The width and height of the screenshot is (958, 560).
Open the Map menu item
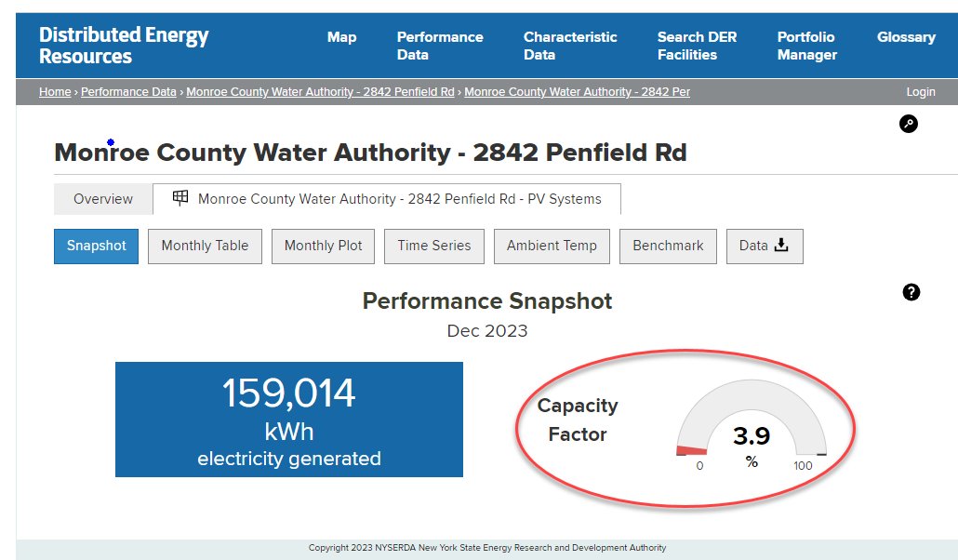coord(341,37)
